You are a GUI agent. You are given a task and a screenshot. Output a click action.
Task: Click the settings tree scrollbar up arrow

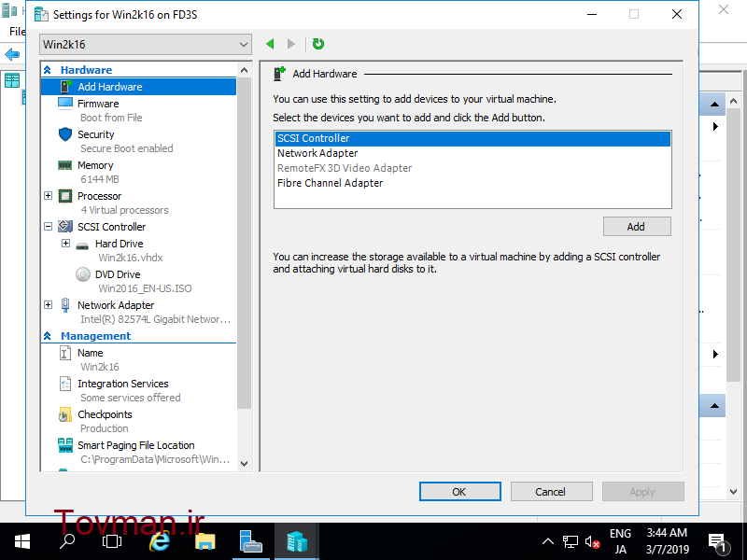point(245,70)
